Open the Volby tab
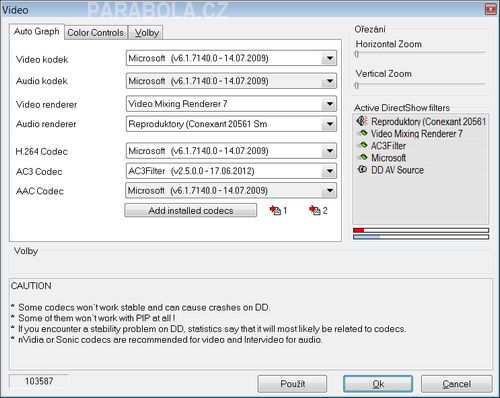Screen dimensions: 500x398 [x=146, y=33]
